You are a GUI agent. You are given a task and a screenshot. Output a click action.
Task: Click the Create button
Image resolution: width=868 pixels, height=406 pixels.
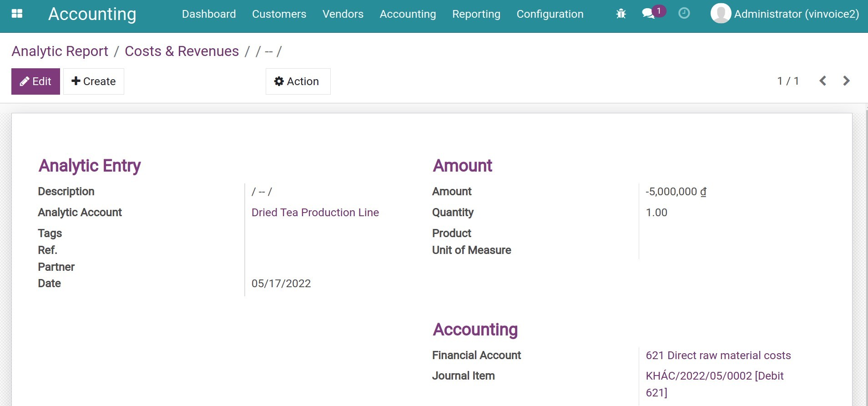[x=94, y=81]
